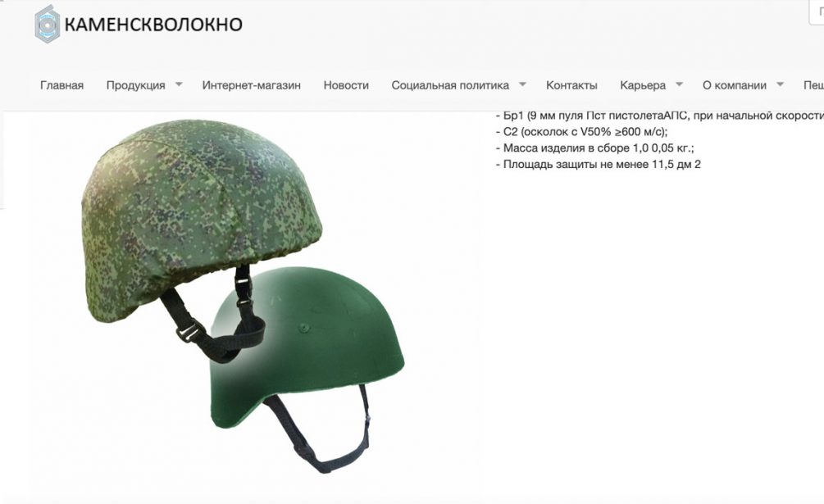Open the Продукция menu item
Viewport: 824px width, 504px height.
pyautogui.click(x=135, y=85)
